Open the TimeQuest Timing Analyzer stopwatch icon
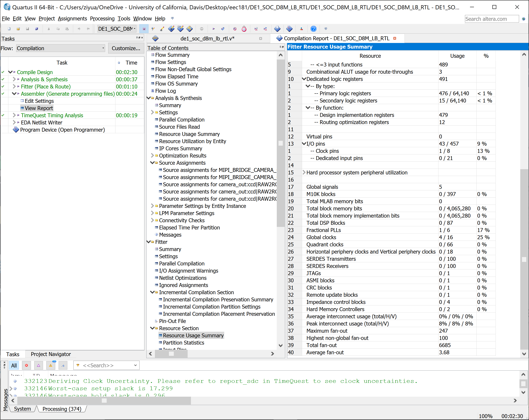 pos(244,29)
